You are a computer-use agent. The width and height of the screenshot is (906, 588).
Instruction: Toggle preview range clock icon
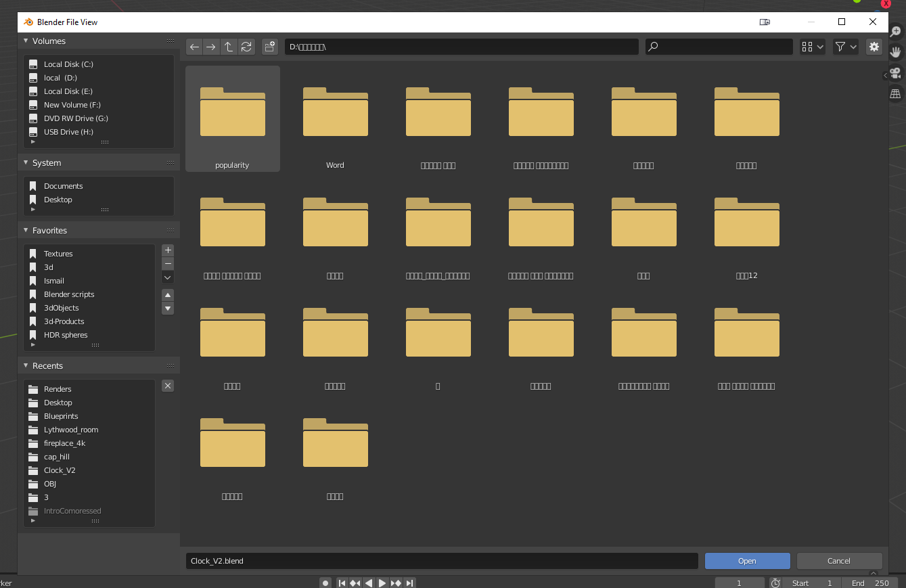775,583
